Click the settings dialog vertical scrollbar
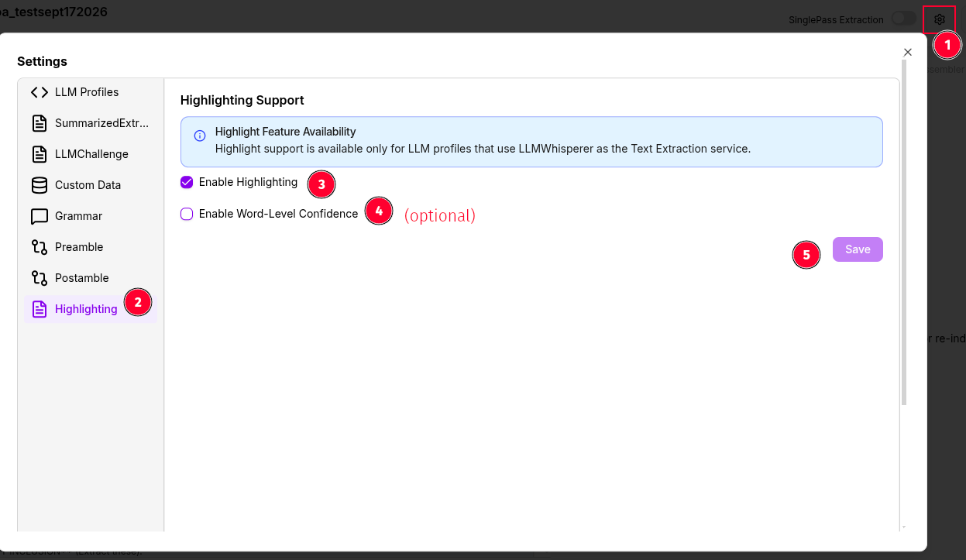Screen dimensions: 966x560 tap(903, 232)
